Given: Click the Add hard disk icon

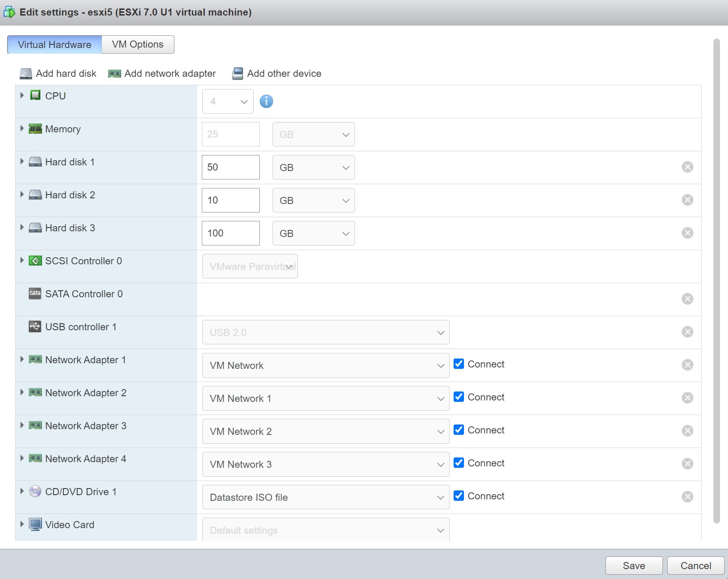Looking at the screenshot, I should point(26,74).
